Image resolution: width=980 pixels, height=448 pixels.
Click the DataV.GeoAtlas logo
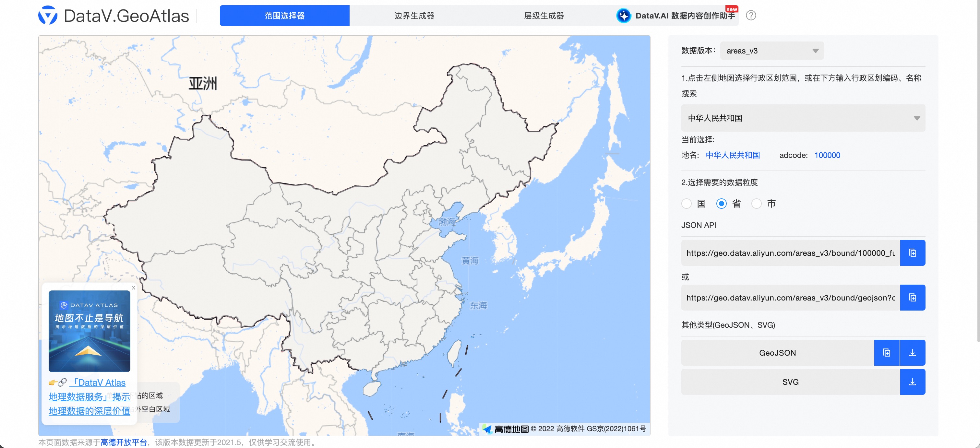(x=114, y=15)
